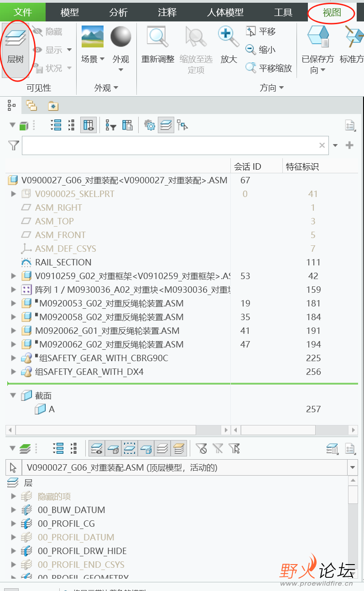
Task: Click the 会话 ID column header
Action: click(x=248, y=166)
